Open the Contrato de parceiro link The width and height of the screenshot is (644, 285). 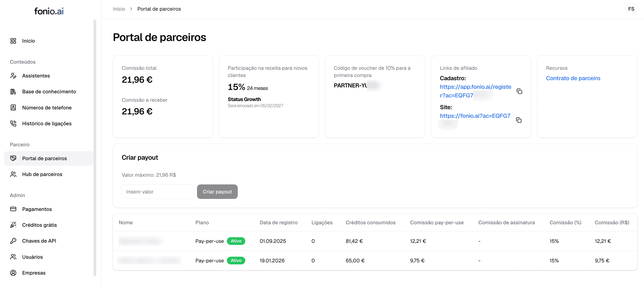coord(573,78)
